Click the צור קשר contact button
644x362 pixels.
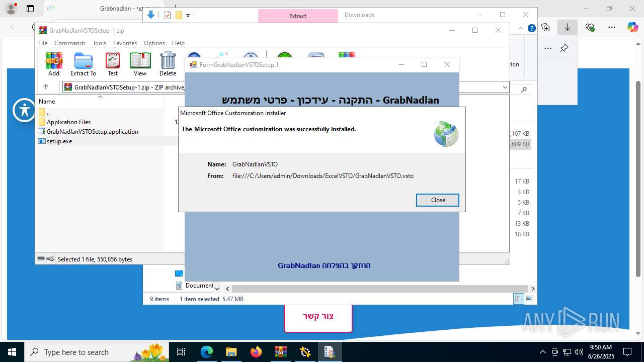tap(318, 316)
